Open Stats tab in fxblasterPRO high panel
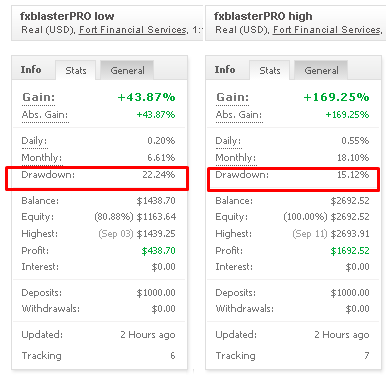The image size is (391, 379). 270,70
